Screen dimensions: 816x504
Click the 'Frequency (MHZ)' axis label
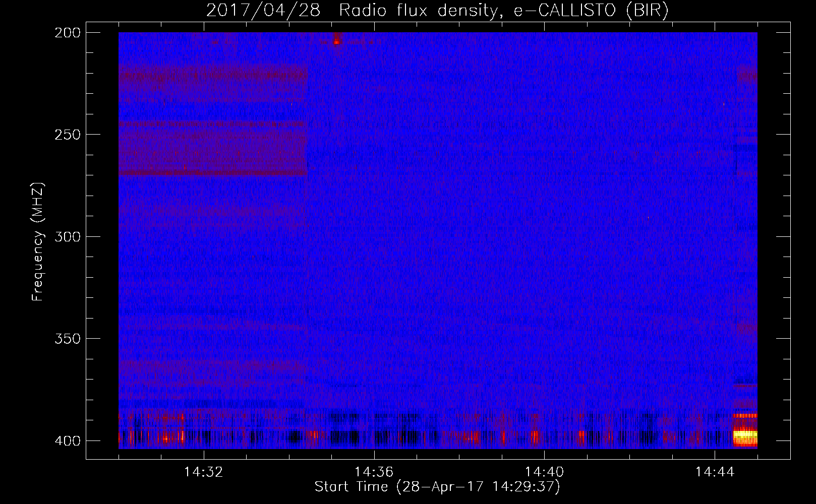tap(38, 241)
